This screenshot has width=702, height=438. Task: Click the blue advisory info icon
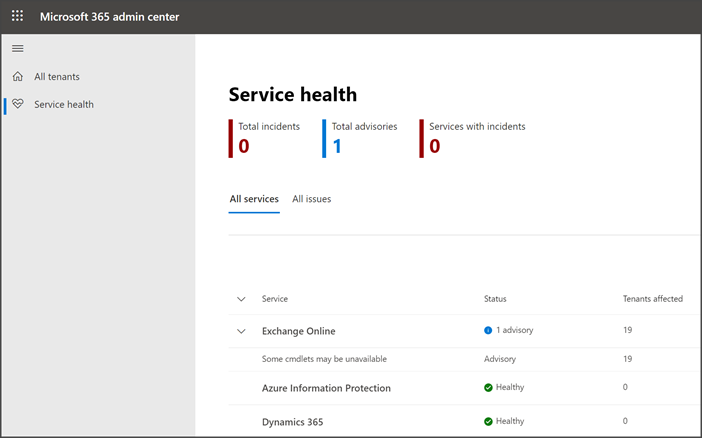tap(488, 330)
